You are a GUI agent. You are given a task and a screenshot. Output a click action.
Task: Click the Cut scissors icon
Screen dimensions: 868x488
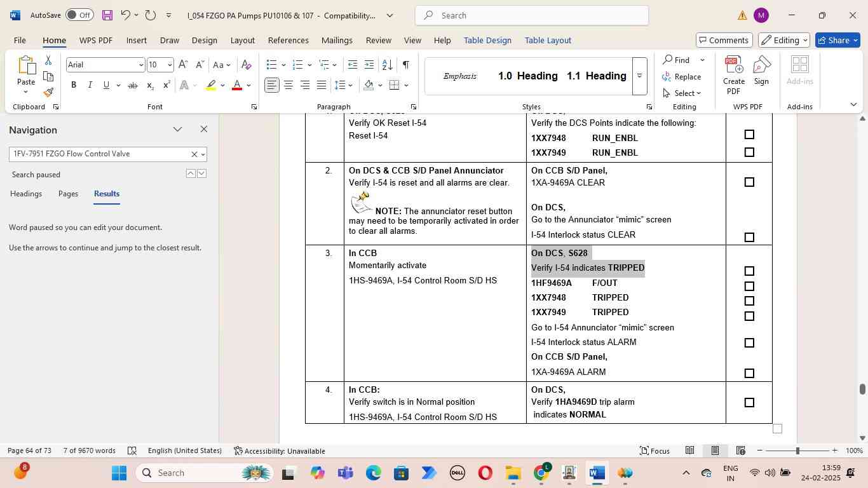(x=48, y=60)
